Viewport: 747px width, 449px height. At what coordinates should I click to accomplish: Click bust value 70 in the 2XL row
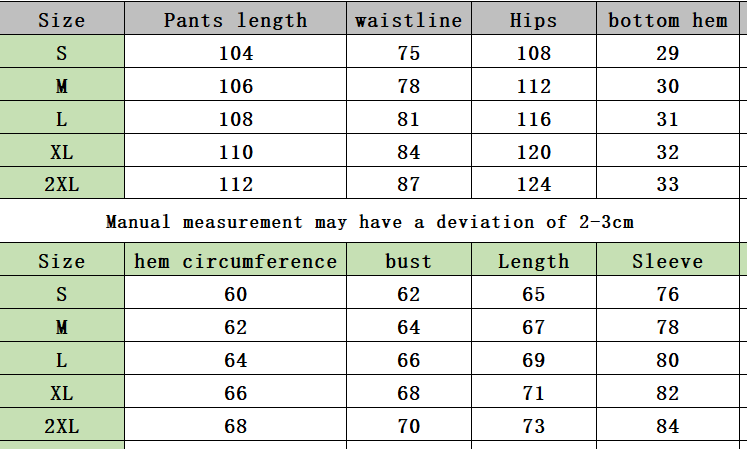(408, 426)
